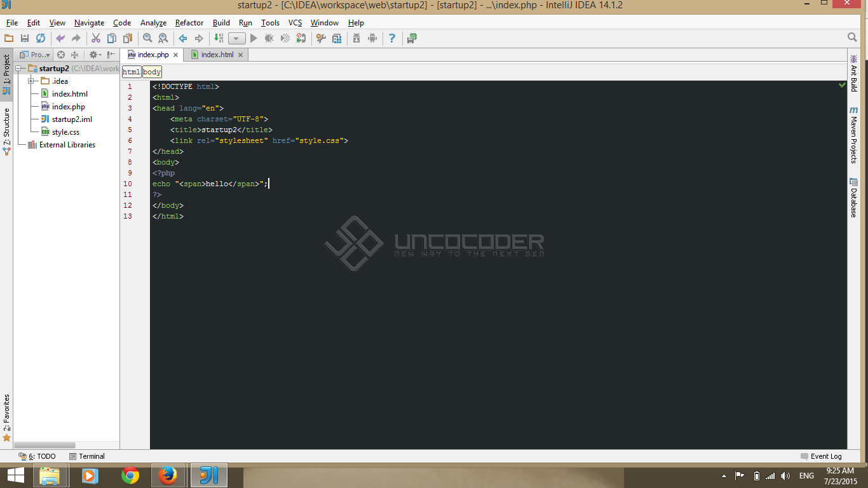This screenshot has height=488, width=868.
Task: Click the html breadcrumb
Action: 132,72
